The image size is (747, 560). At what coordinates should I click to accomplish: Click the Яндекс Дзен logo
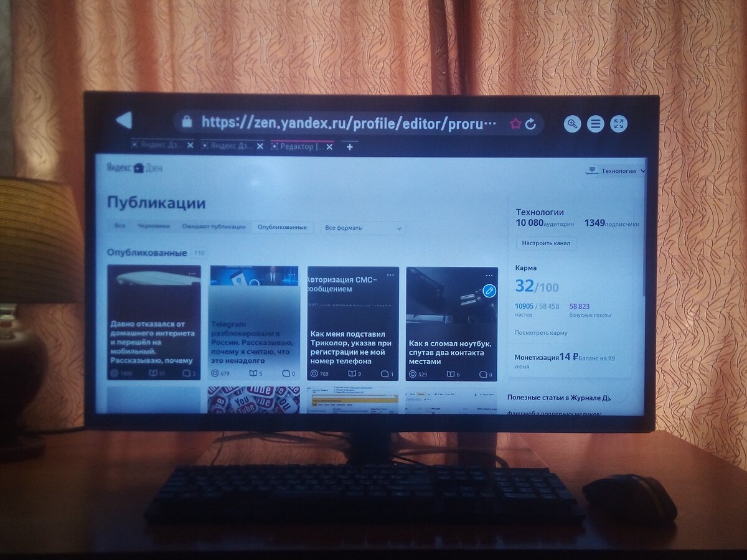coord(134,168)
